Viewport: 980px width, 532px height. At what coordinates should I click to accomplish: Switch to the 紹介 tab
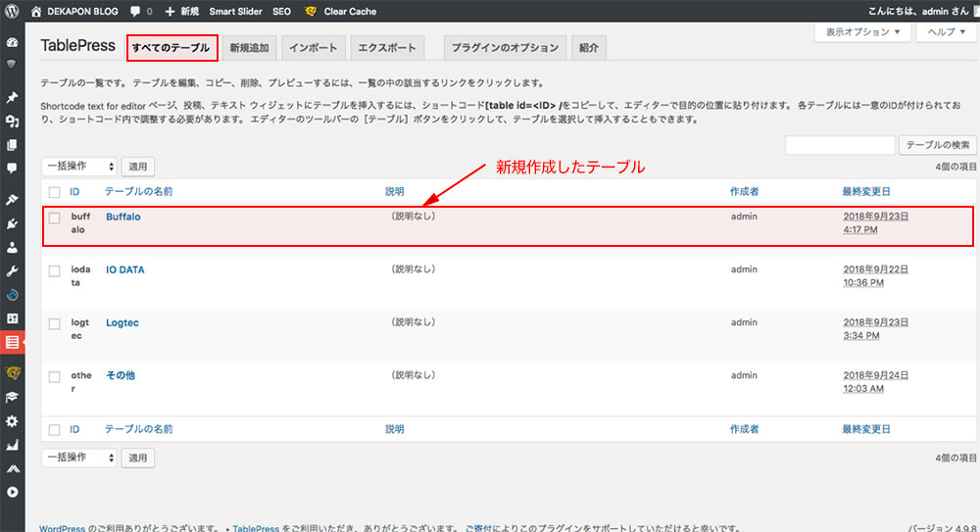pyautogui.click(x=588, y=48)
